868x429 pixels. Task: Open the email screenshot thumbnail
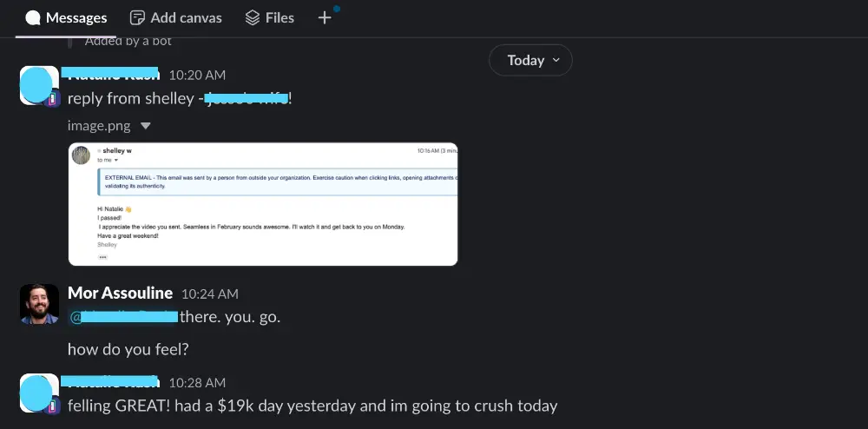(x=263, y=204)
